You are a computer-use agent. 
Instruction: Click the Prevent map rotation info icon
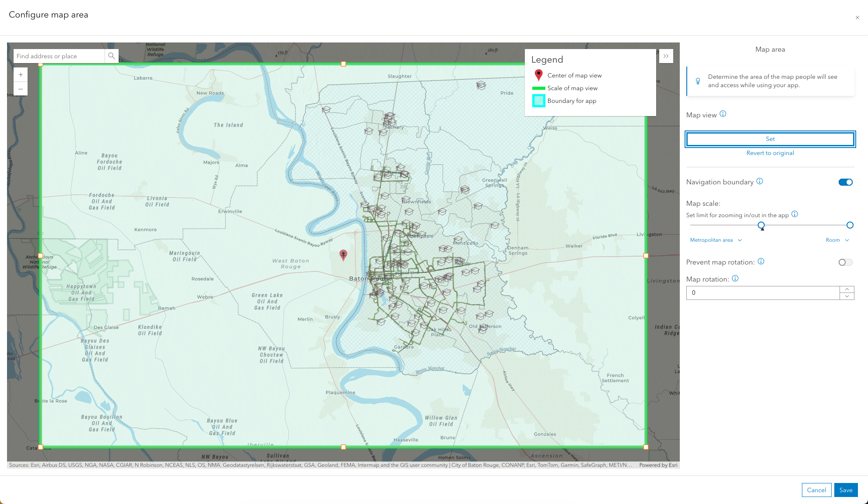[761, 261]
